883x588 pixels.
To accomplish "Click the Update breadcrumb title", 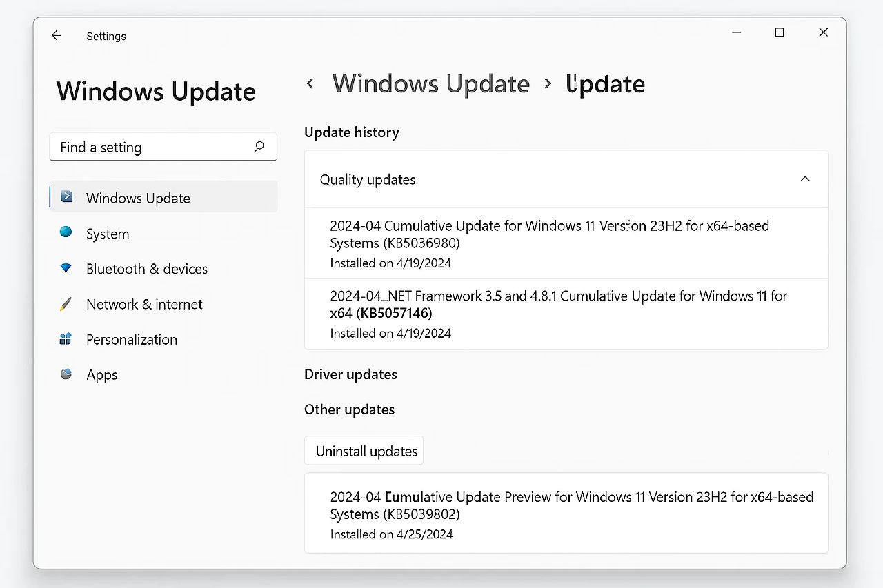I will click(x=606, y=83).
